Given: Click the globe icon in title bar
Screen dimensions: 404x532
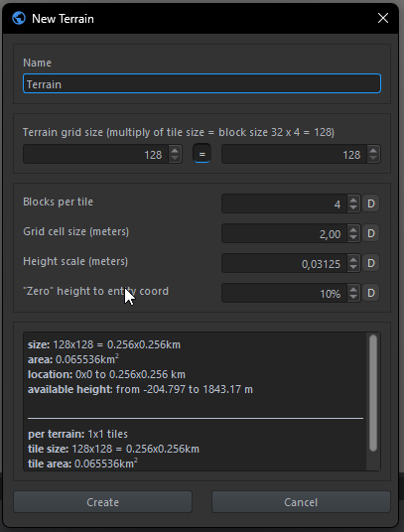Looking at the screenshot, I should coord(19,18).
